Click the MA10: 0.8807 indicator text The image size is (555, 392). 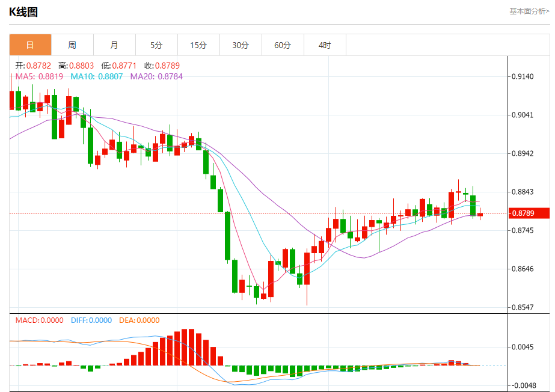tap(97, 76)
